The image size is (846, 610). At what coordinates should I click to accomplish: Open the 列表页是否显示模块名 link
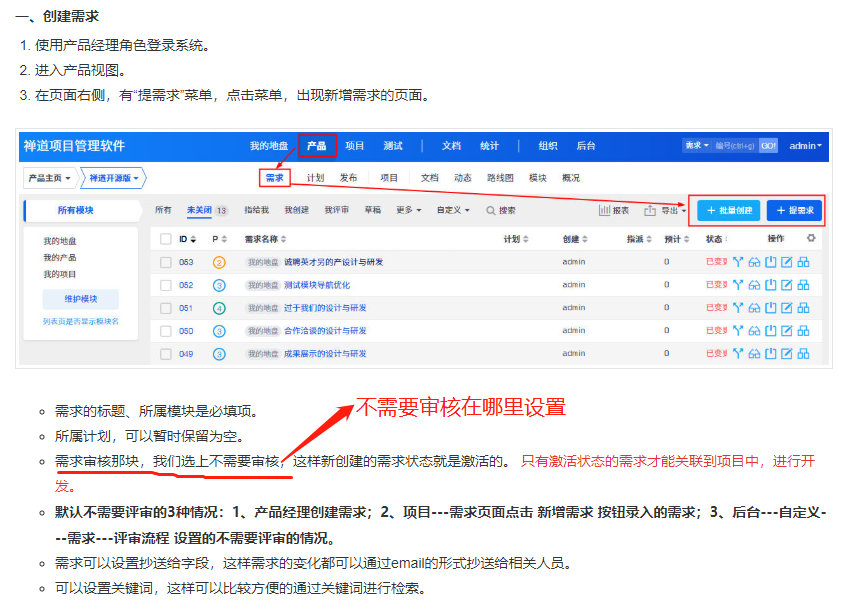[81, 321]
